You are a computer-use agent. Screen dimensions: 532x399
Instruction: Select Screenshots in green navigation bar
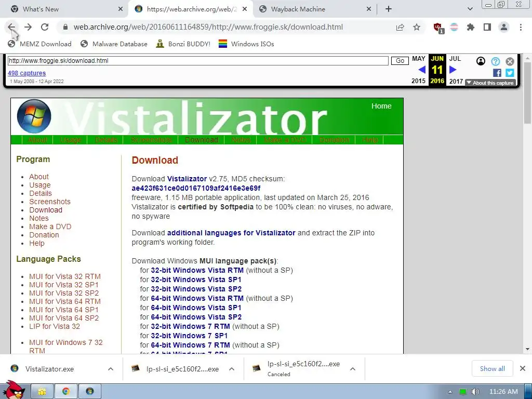coord(151,140)
